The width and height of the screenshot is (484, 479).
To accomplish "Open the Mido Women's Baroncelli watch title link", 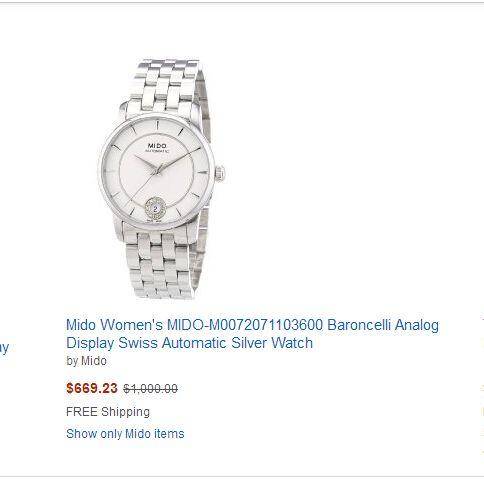I will 252,334.
